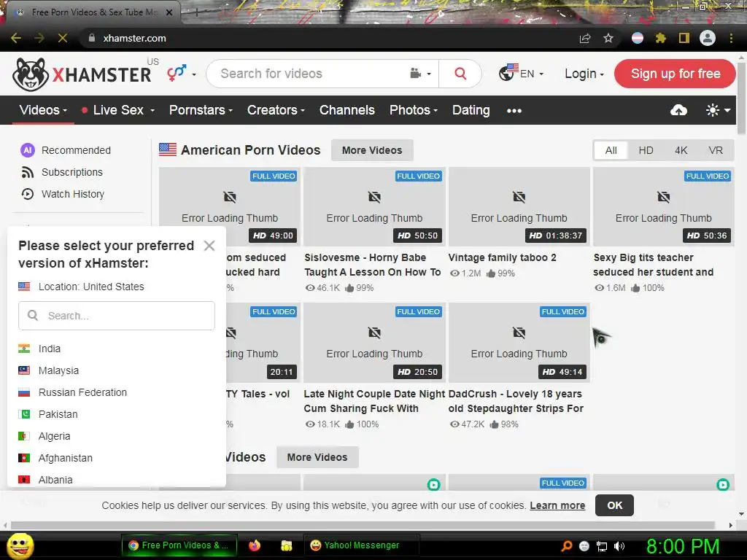Close the preferred version popup
This screenshot has height=560, width=747.
coord(209,246)
